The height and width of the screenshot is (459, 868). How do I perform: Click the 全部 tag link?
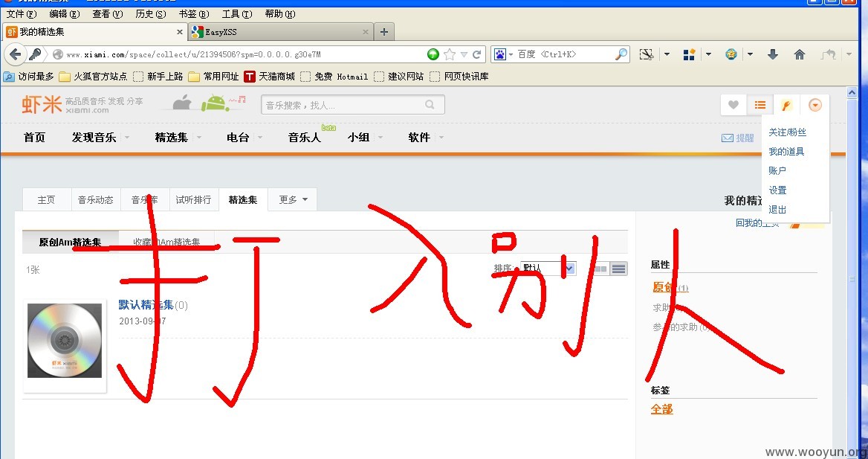(661, 409)
